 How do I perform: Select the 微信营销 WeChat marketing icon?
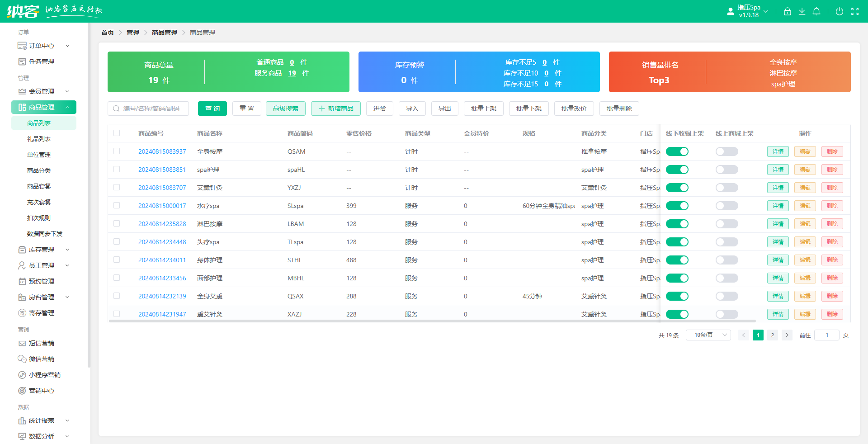tap(22, 359)
